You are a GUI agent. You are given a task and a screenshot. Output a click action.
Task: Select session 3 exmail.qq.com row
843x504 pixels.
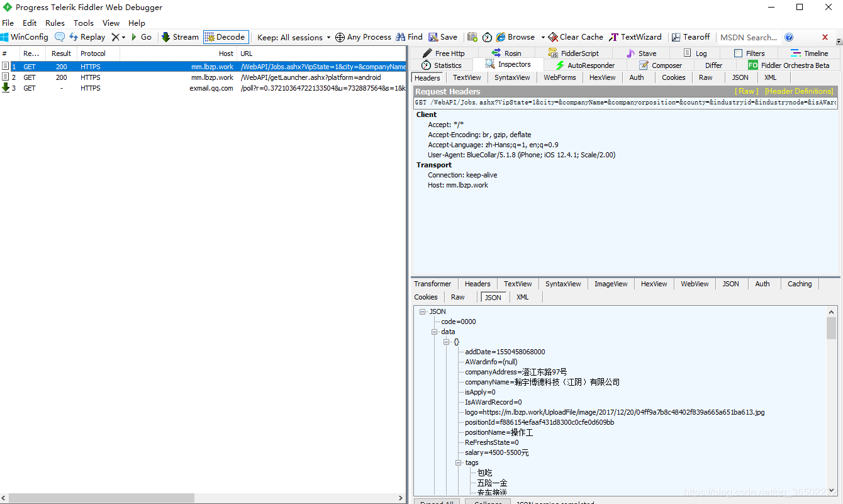pyautogui.click(x=203, y=88)
